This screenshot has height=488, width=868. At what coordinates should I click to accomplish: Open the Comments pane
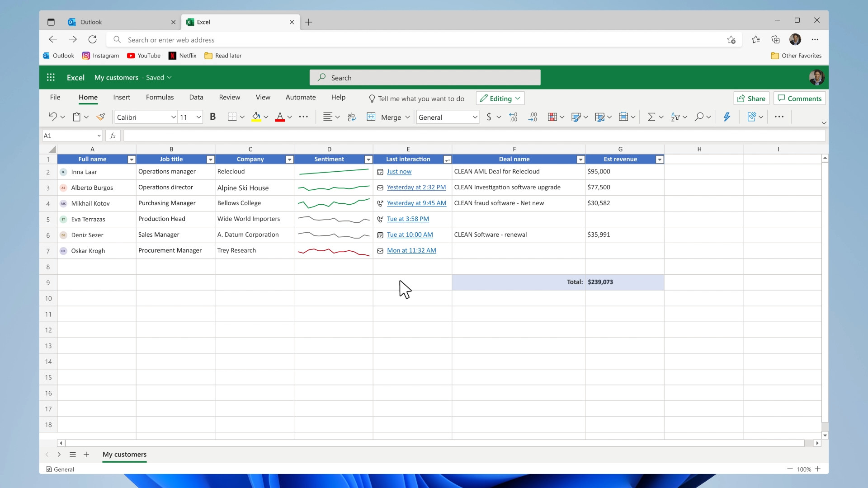[800, 99]
